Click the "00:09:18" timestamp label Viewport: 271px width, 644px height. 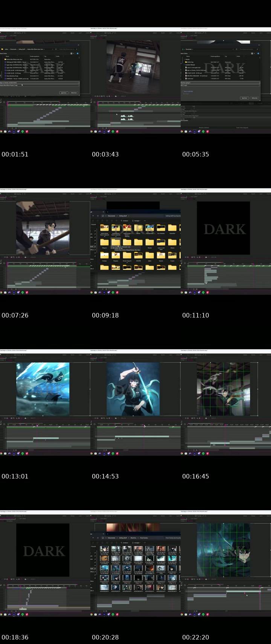coord(105,315)
